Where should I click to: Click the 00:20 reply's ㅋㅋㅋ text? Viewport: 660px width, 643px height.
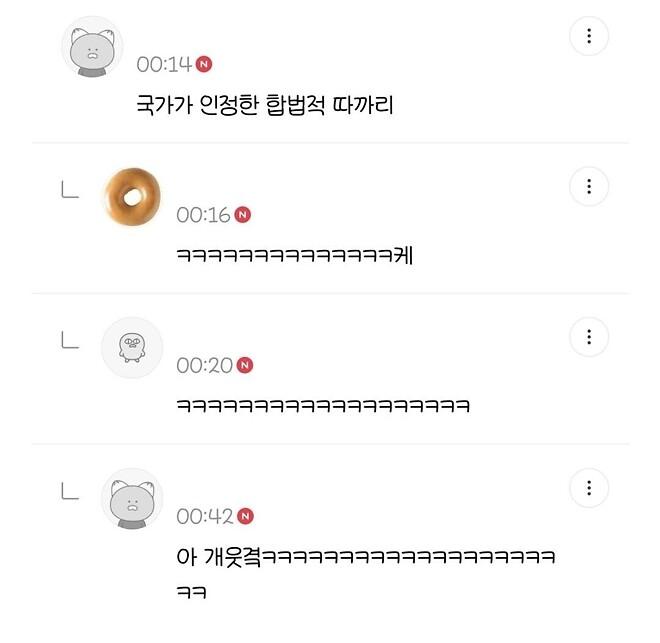(322, 406)
